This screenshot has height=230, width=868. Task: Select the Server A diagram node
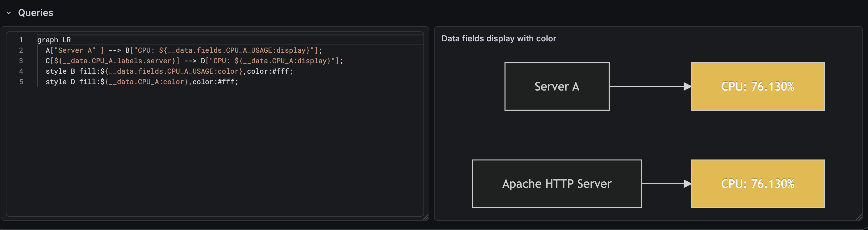point(557,86)
